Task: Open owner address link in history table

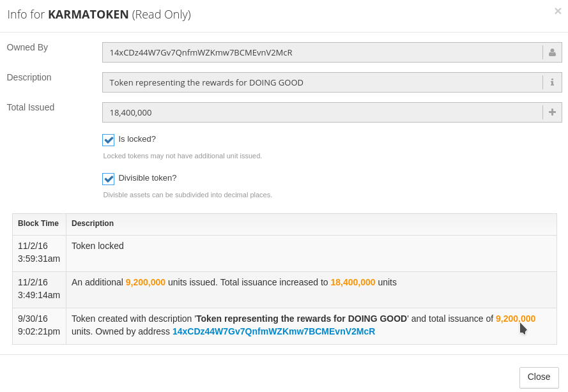Action: [x=273, y=331]
